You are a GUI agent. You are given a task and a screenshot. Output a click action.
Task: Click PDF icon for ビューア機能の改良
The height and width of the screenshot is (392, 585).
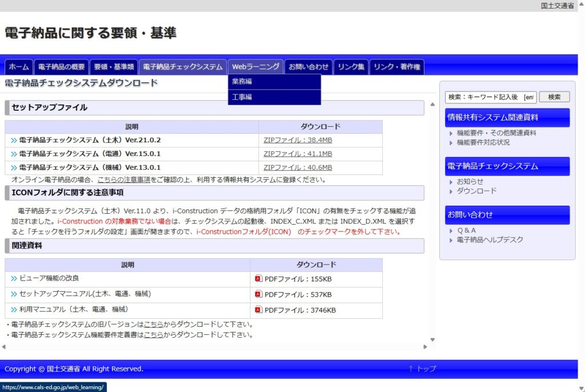click(258, 278)
